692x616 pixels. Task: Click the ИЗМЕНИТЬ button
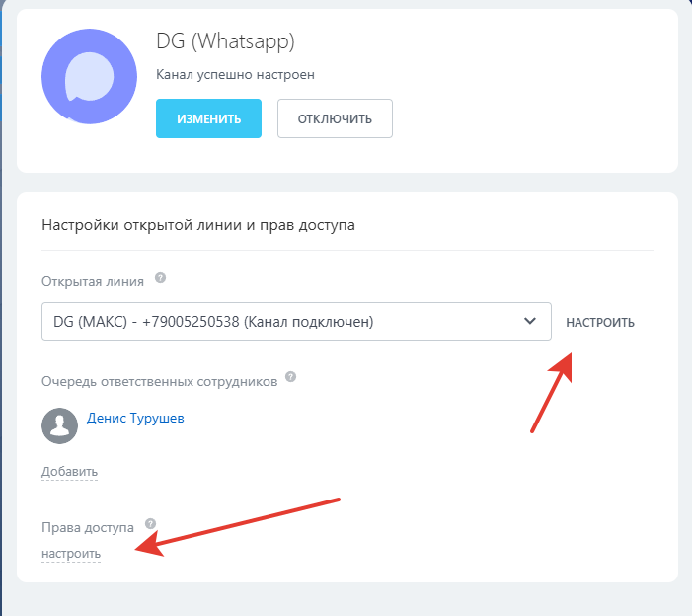208,118
